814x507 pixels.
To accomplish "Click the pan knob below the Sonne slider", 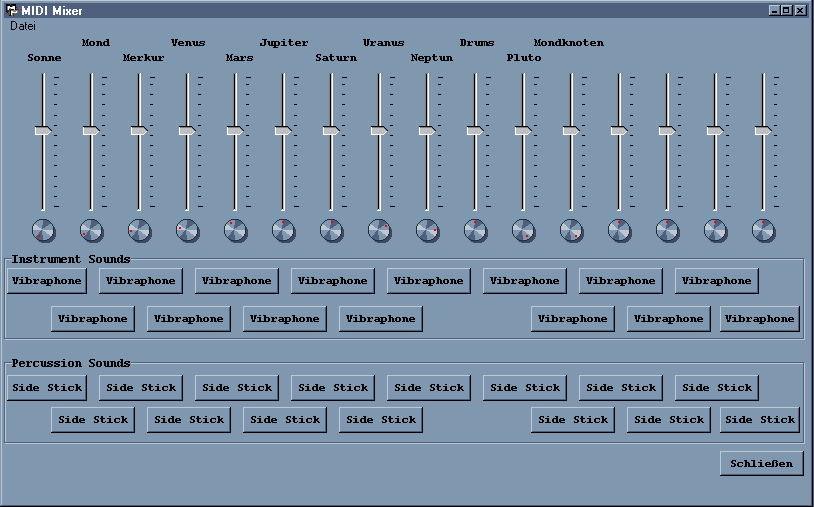I will click(x=43, y=230).
